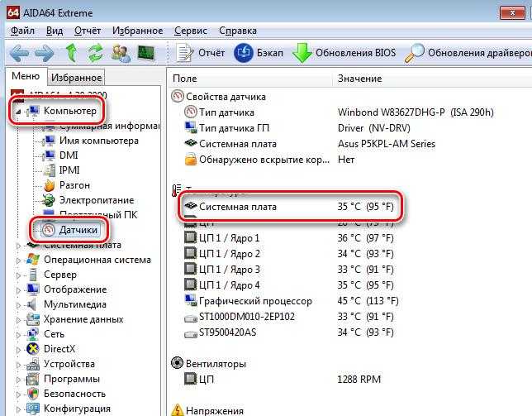Expand the Устройства tree node
This screenshot has height=416, width=532.
coord(18,365)
